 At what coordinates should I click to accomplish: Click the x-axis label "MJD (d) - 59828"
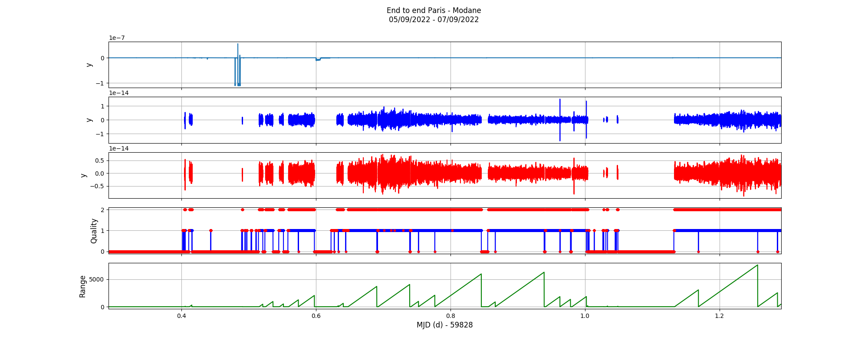point(444,325)
